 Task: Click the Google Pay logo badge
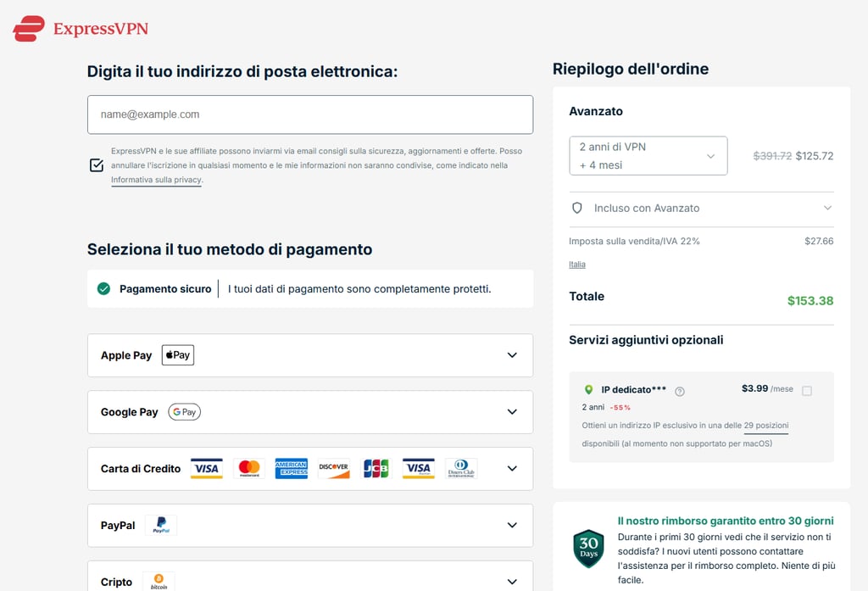[x=184, y=412]
